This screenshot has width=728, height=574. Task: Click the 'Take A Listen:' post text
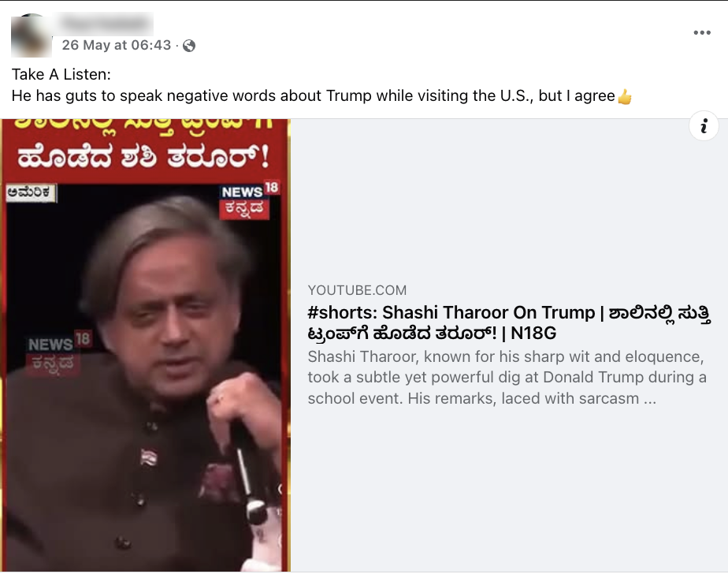point(61,74)
